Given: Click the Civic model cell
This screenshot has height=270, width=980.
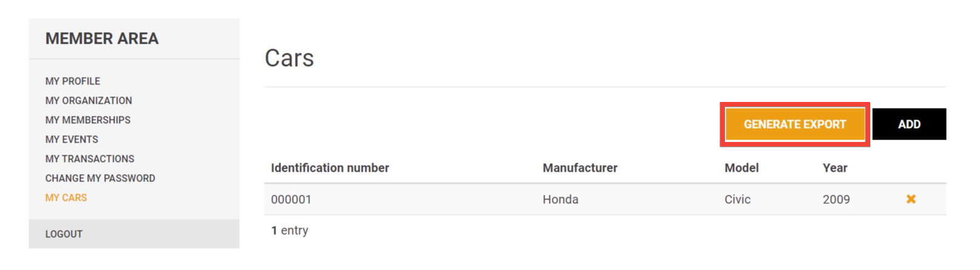Looking at the screenshot, I should [737, 200].
